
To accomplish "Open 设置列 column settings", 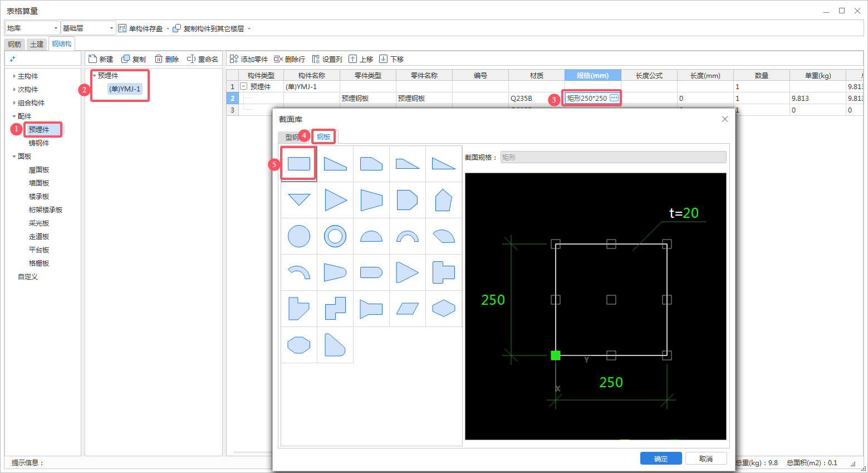I will (327, 59).
